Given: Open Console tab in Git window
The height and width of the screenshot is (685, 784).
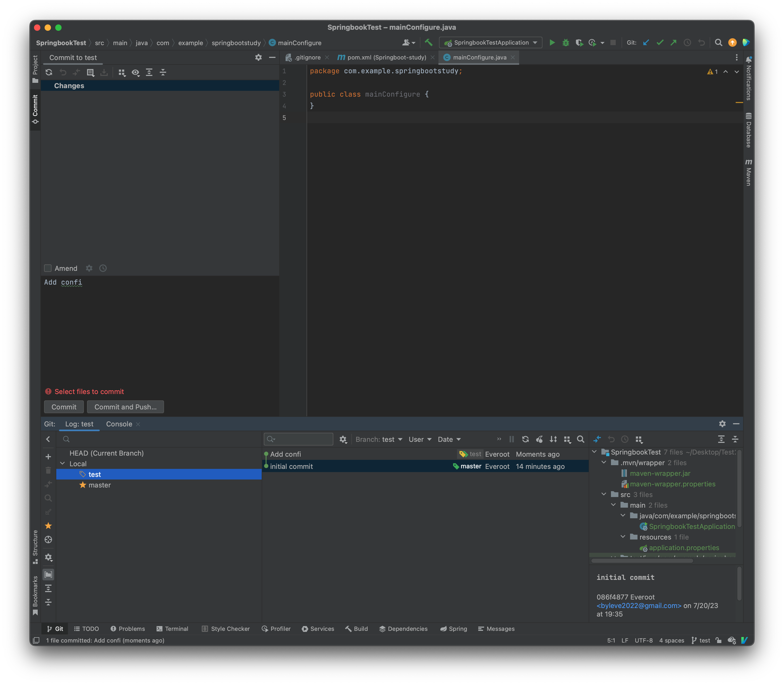Looking at the screenshot, I should tap(119, 424).
